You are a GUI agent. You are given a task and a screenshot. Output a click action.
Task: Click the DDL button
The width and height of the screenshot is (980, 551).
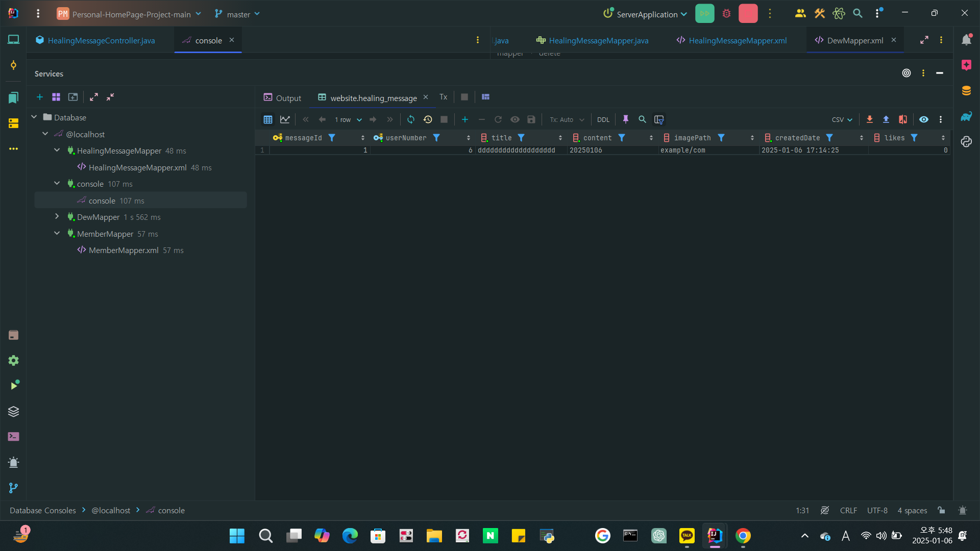pyautogui.click(x=603, y=120)
